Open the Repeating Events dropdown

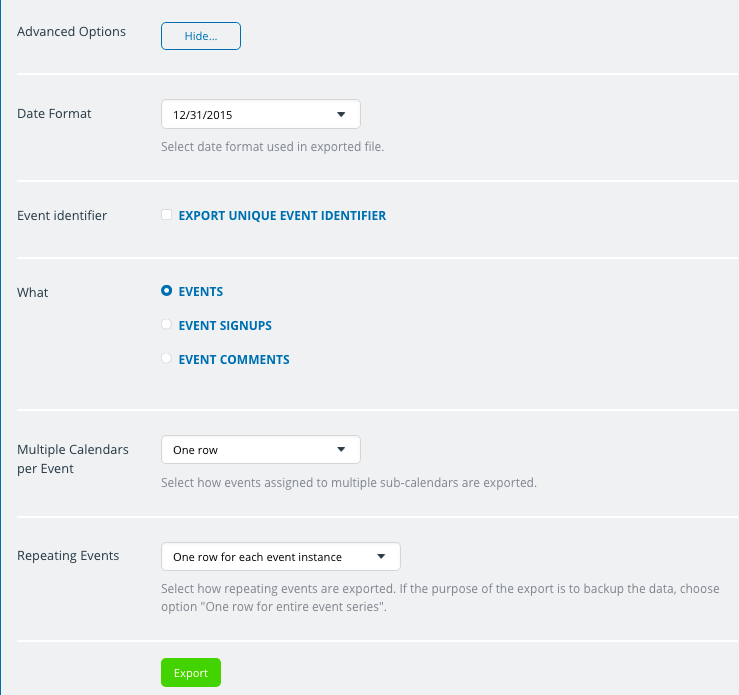coord(281,556)
